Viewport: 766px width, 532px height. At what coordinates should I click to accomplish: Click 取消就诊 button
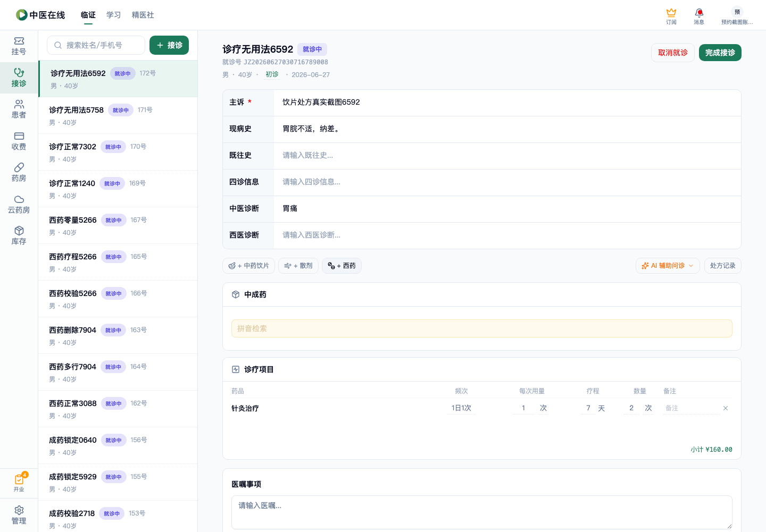pyautogui.click(x=673, y=53)
